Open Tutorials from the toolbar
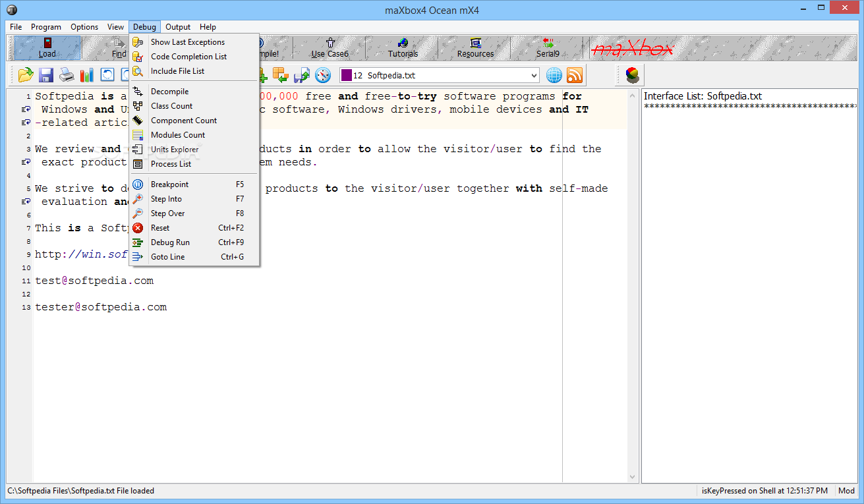864x504 pixels. pyautogui.click(x=403, y=48)
